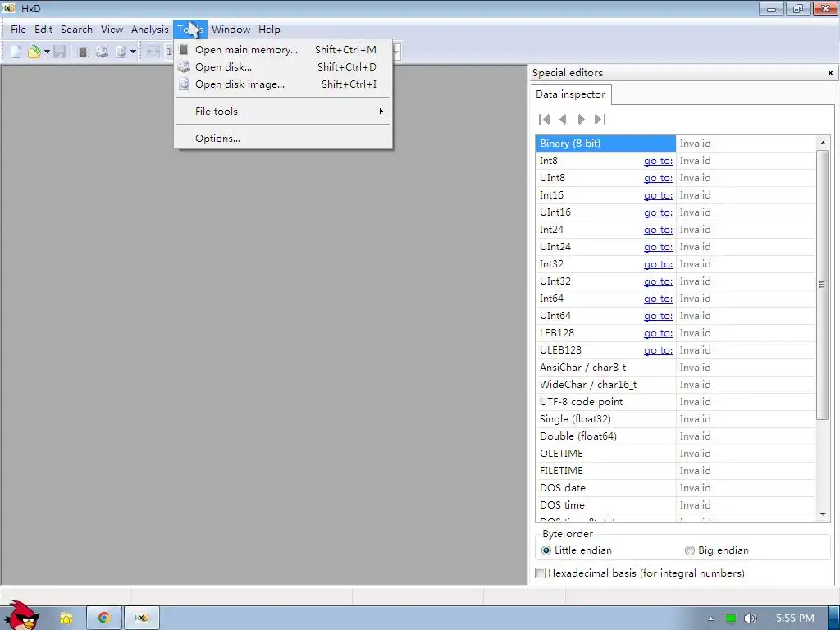Click the Open main memory toolbar icon
Image resolution: width=840 pixels, height=630 pixels.
[83, 52]
